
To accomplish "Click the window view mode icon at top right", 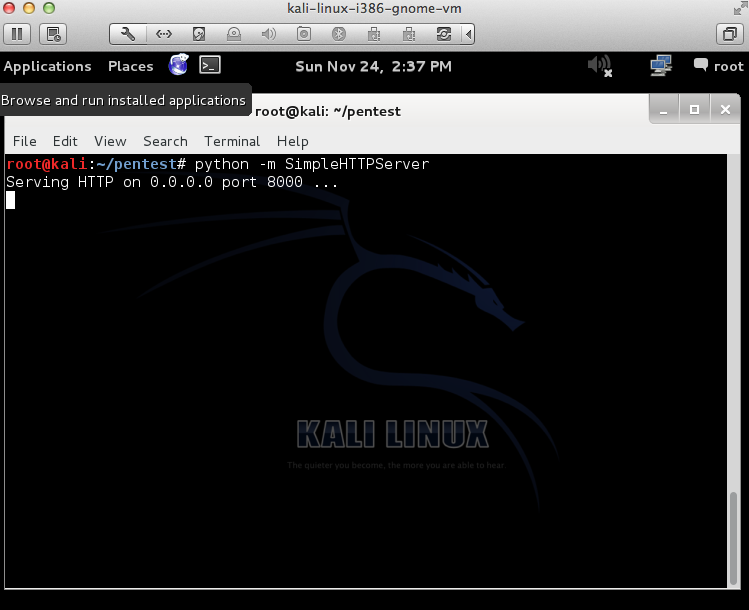I will (730, 34).
